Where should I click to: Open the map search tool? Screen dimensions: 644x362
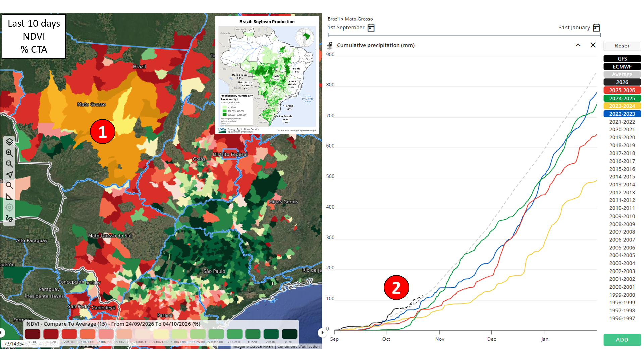point(9,185)
